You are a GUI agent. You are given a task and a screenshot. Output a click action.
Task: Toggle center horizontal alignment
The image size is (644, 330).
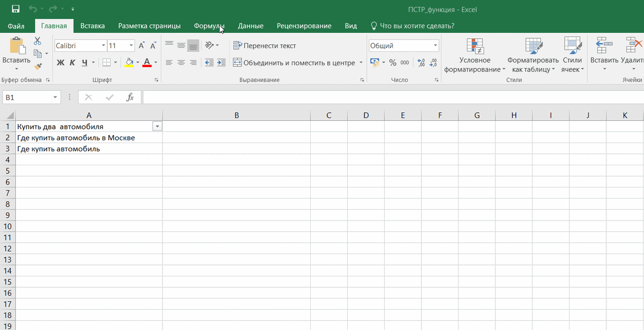181,63
